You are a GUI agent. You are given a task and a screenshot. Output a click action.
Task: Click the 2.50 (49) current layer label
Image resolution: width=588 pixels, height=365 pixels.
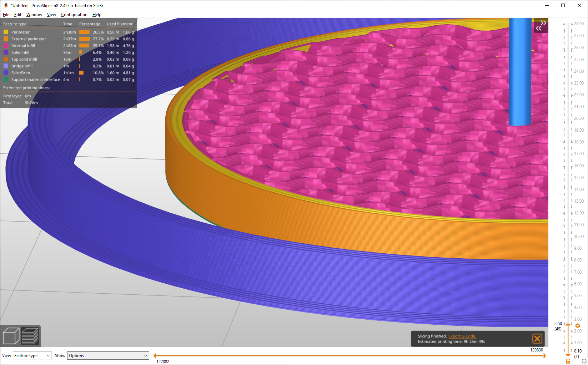coord(558,326)
